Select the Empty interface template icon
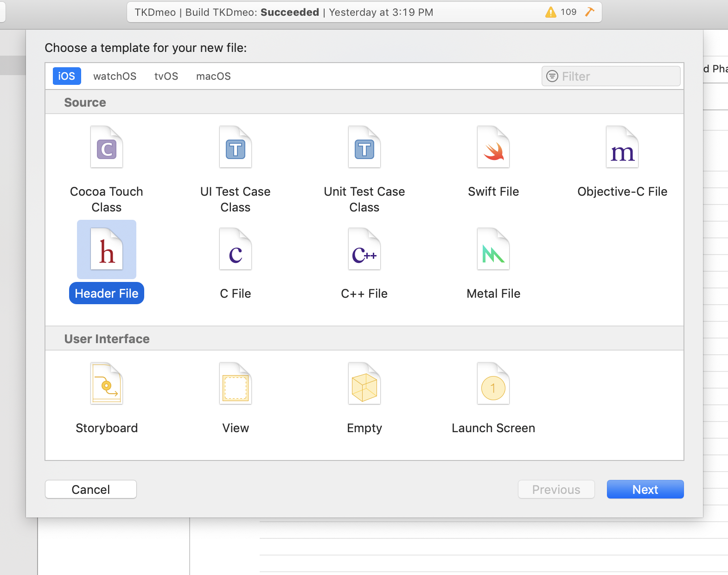This screenshot has height=575, width=728. coord(364,383)
